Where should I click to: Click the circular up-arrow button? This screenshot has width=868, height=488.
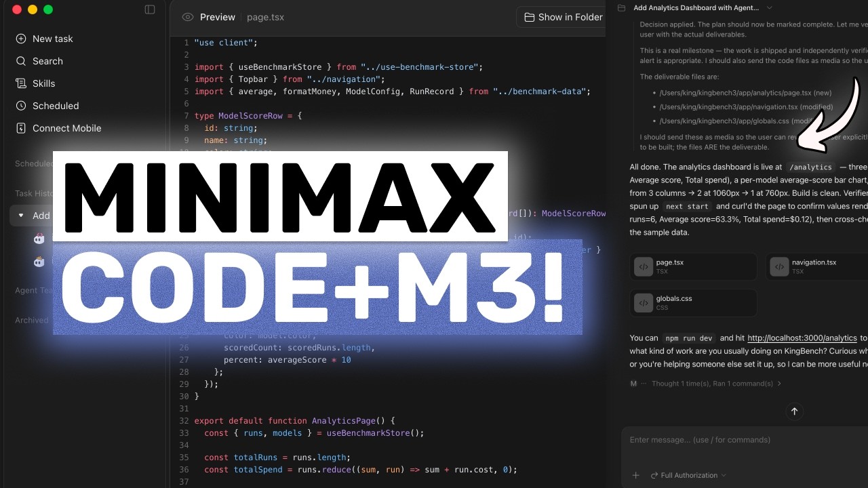[x=794, y=411]
